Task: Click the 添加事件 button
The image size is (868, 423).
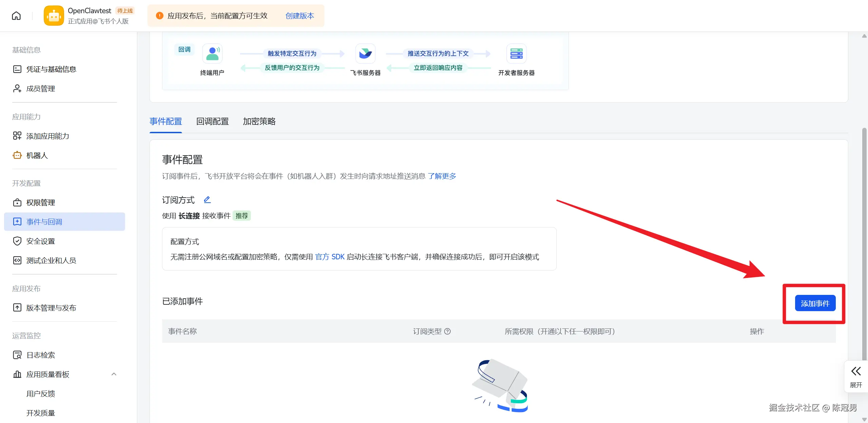Action: [x=815, y=303]
